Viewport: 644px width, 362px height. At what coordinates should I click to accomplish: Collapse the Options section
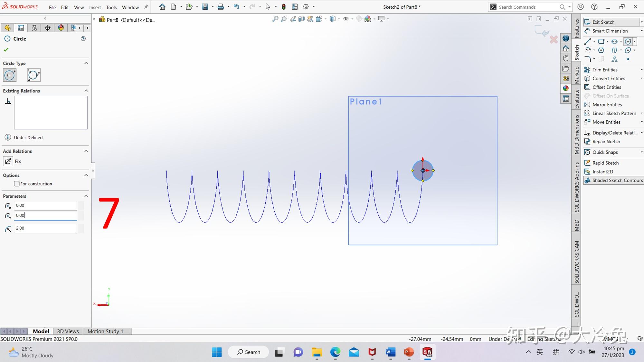(86, 175)
